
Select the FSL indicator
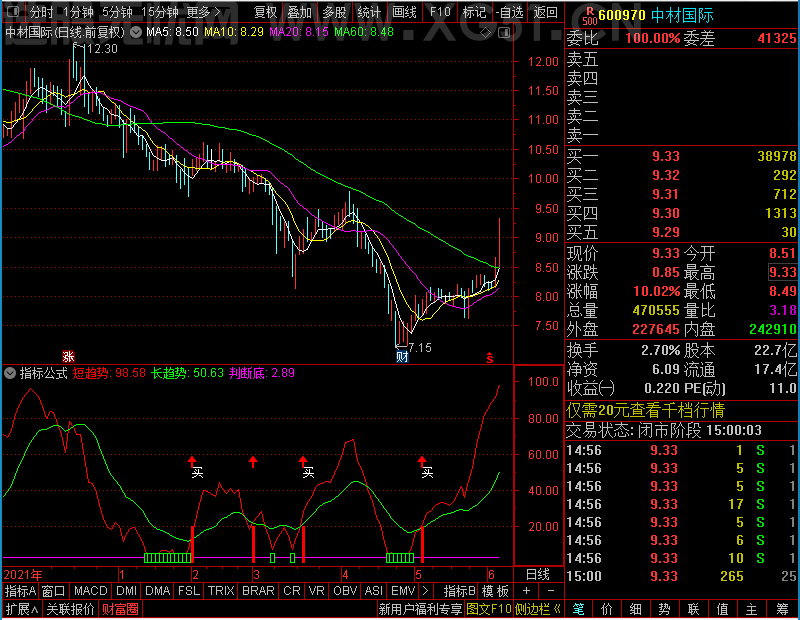[189, 591]
